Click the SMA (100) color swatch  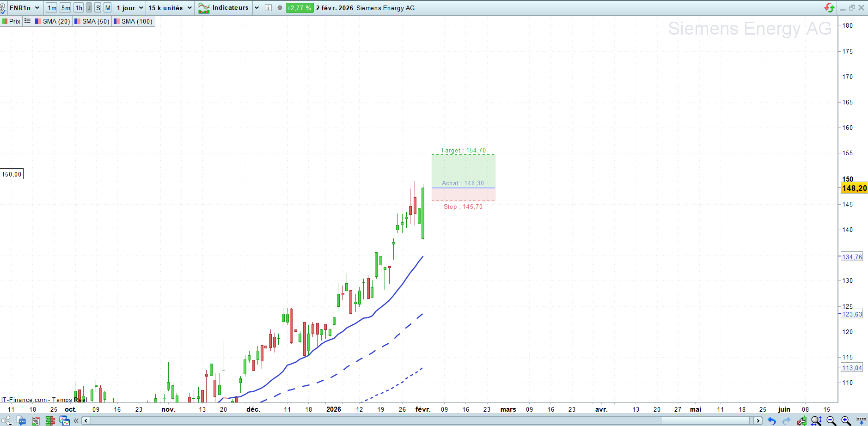[116, 21]
